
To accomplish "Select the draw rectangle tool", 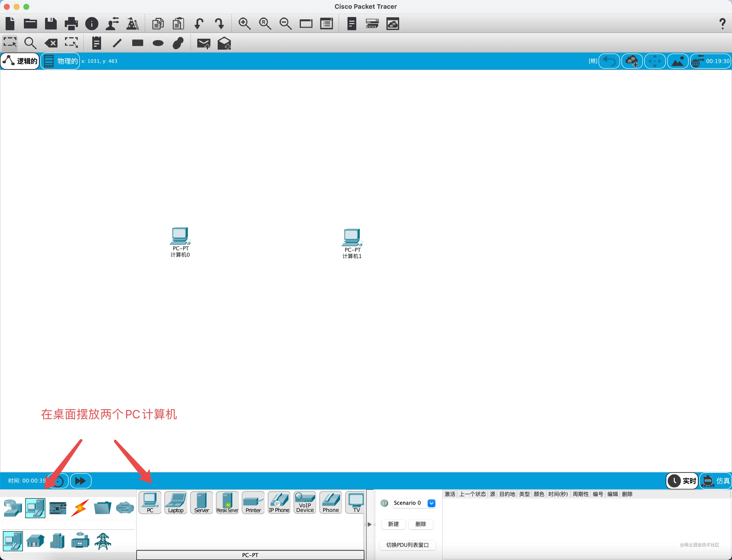I will coord(137,43).
